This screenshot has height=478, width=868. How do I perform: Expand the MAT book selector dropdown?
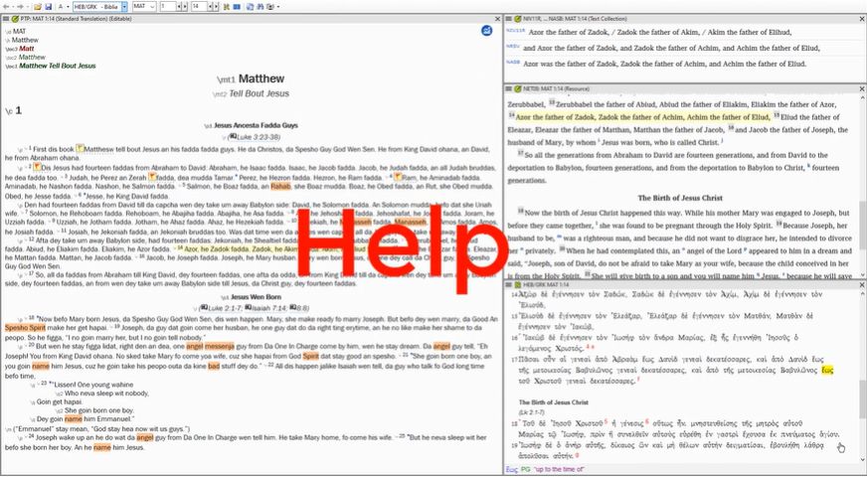coord(146,6)
